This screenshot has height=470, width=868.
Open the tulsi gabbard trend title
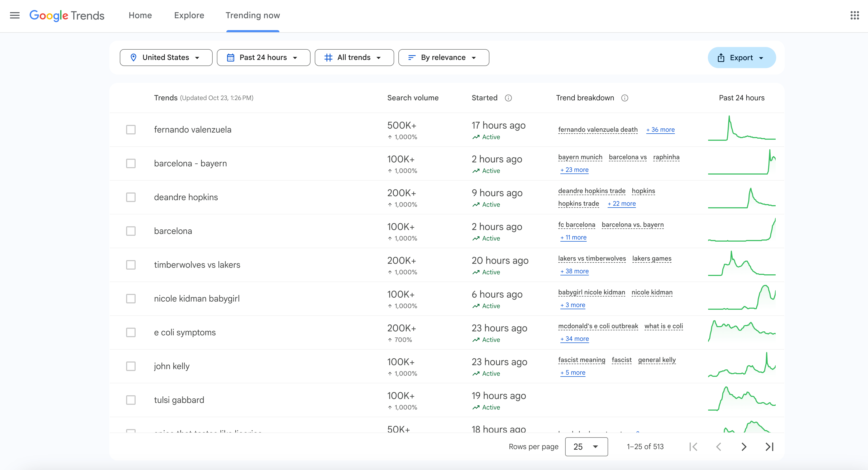coord(179,400)
